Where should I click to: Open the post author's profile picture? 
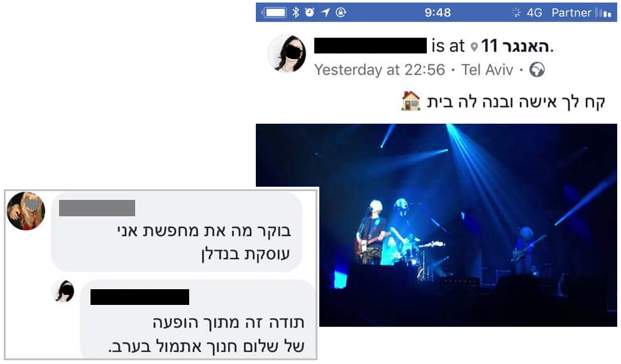click(287, 53)
